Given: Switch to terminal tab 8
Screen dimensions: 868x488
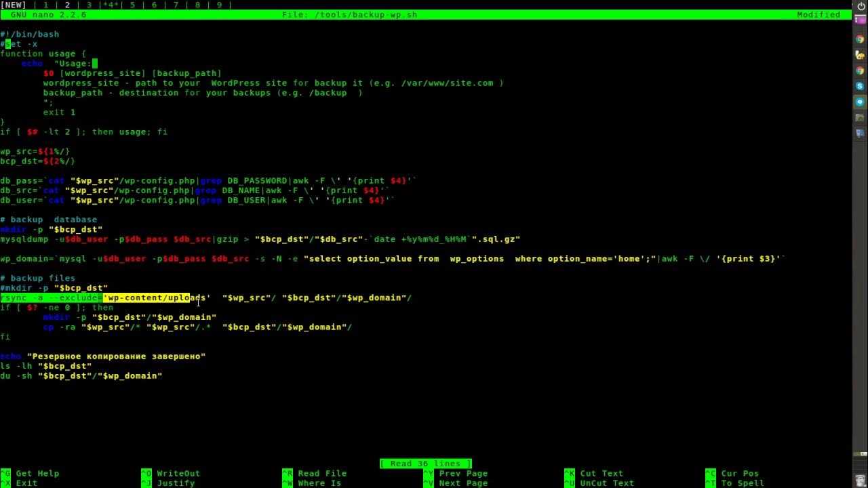Looking at the screenshot, I should coord(197,5).
